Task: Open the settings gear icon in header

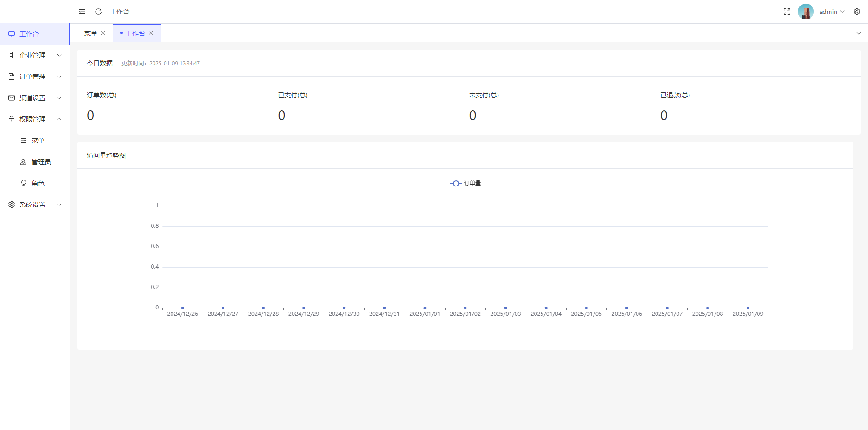Action: click(857, 12)
